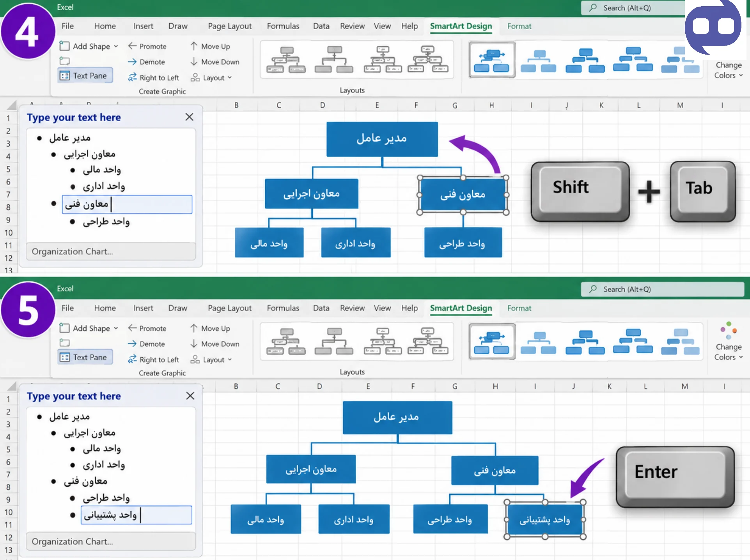
Task: Toggle the Text Pane button in step 5 ribbon
Action: pos(85,357)
